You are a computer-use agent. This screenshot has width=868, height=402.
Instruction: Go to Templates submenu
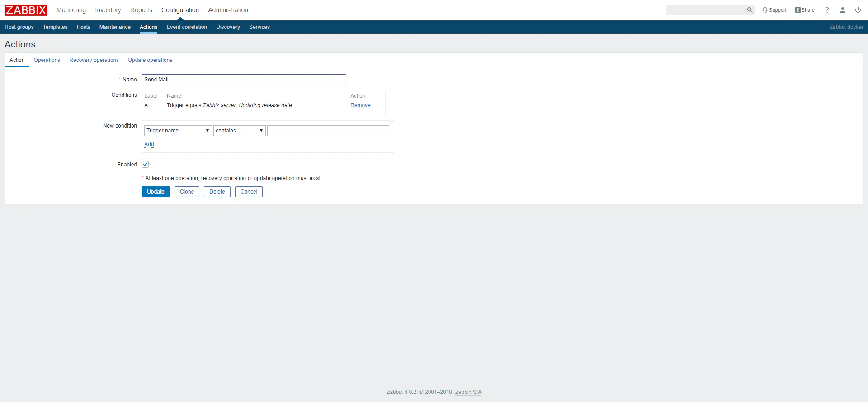click(x=55, y=27)
